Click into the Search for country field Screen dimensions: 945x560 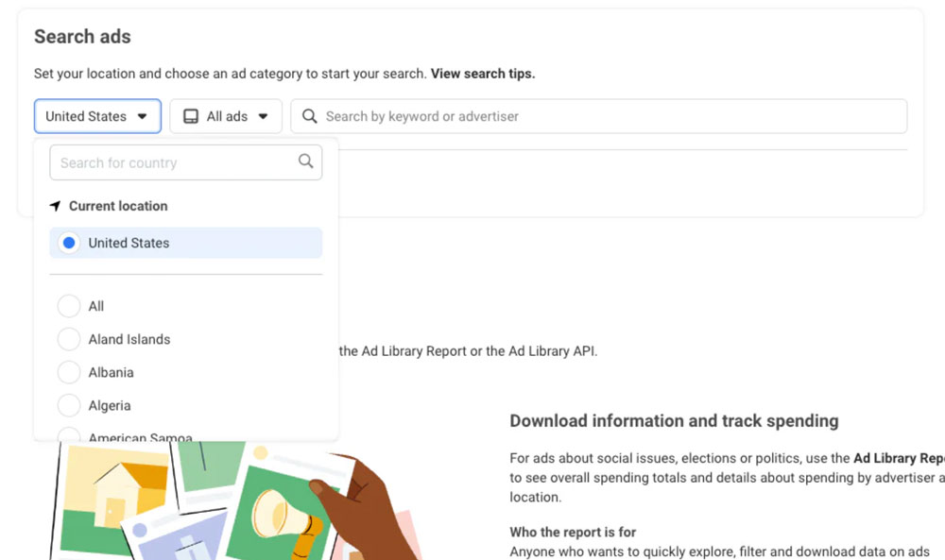pyautogui.click(x=175, y=162)
